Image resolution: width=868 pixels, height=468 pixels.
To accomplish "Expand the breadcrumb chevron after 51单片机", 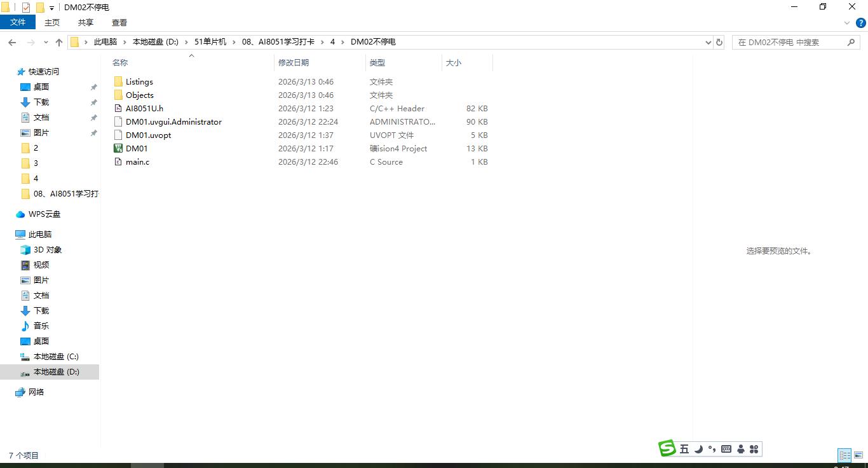I will click(234, 42).
